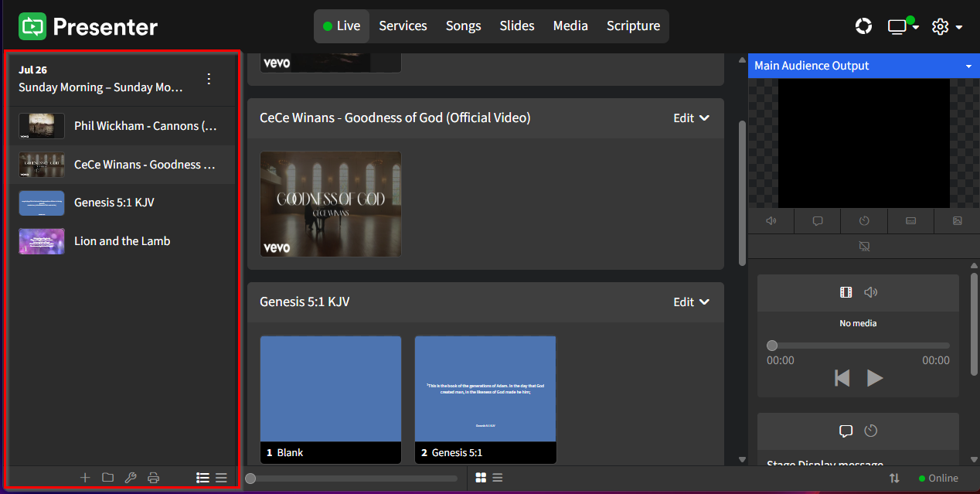The width and height of the screenshot is (980, 494).
Task: Click the middle panel vertical scrollbar
Action: (x=743, y=193)
